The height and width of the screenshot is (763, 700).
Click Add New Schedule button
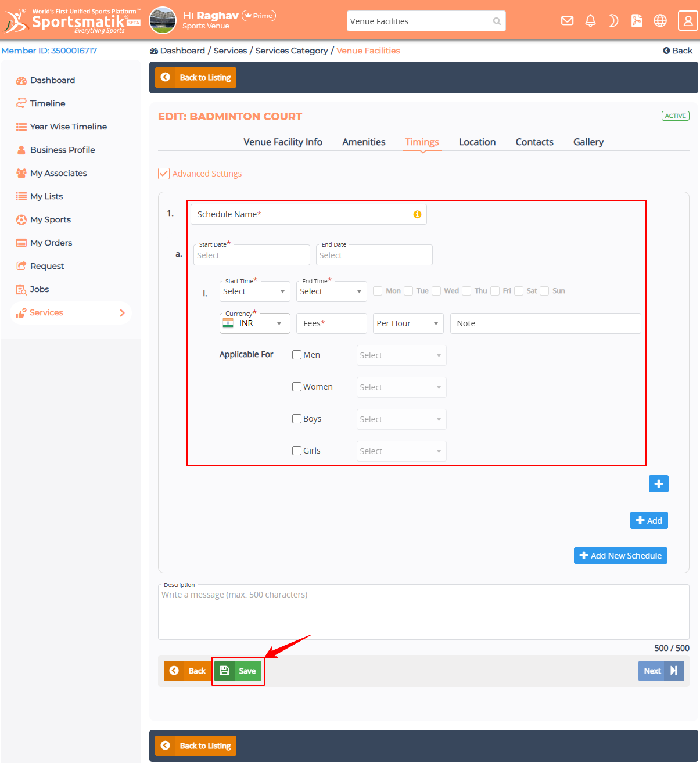pyautogui.click(x=620, y=556)
